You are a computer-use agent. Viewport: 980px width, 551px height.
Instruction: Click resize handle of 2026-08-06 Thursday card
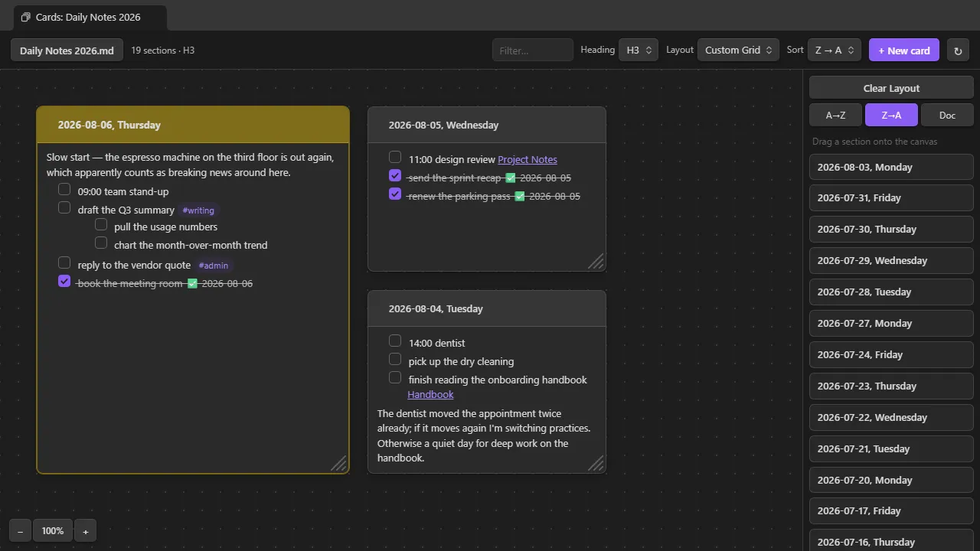(x=338, y=463)
